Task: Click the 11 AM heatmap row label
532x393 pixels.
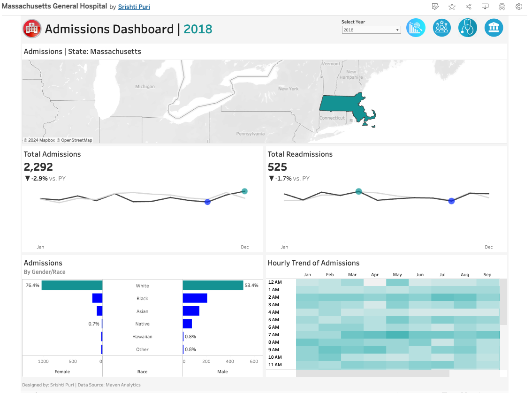Action: [275, 365]
